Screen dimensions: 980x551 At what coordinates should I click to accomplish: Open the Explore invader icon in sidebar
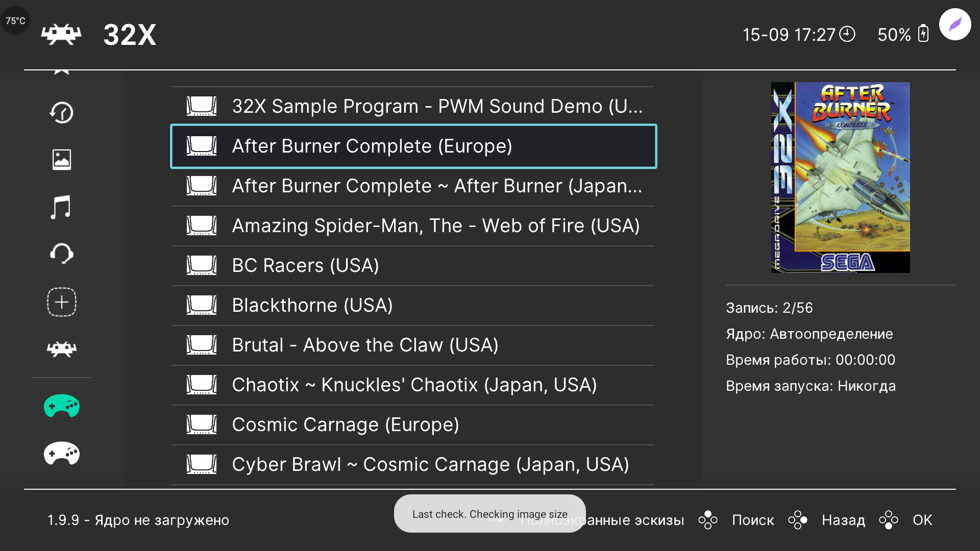pyautogui.click(x=62, y=349)
